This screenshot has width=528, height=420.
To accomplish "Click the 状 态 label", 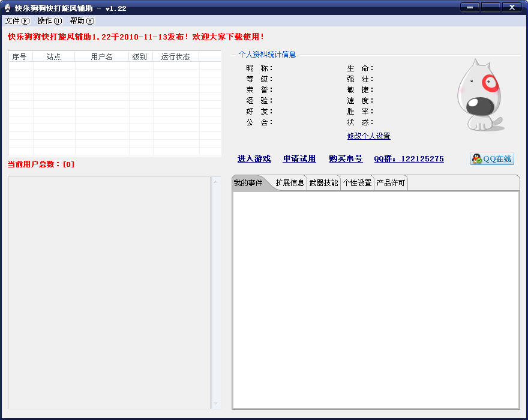I will click(x=361, y=122).
